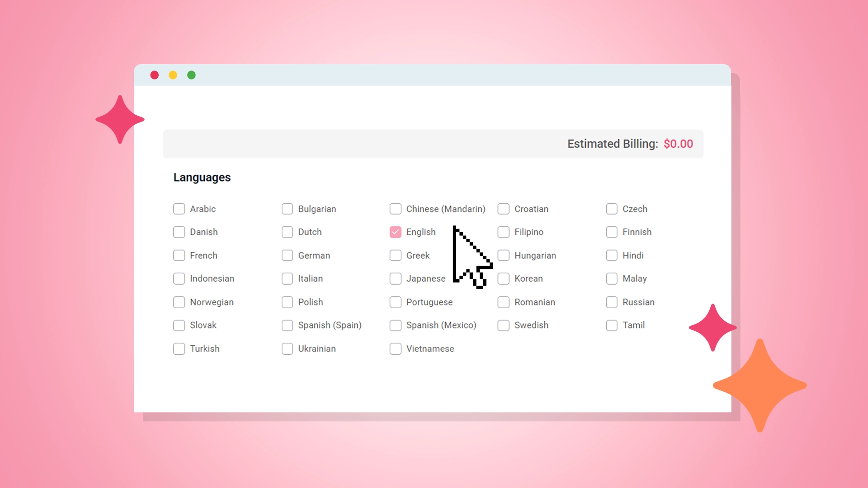Click the red window dot icon
Image resolution: width=868 pixels, height=488 pixels.
[x=155, y=75]
